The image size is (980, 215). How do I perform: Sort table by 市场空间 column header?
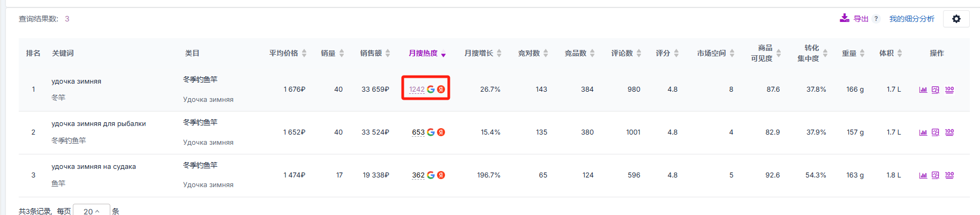point(715,53)
